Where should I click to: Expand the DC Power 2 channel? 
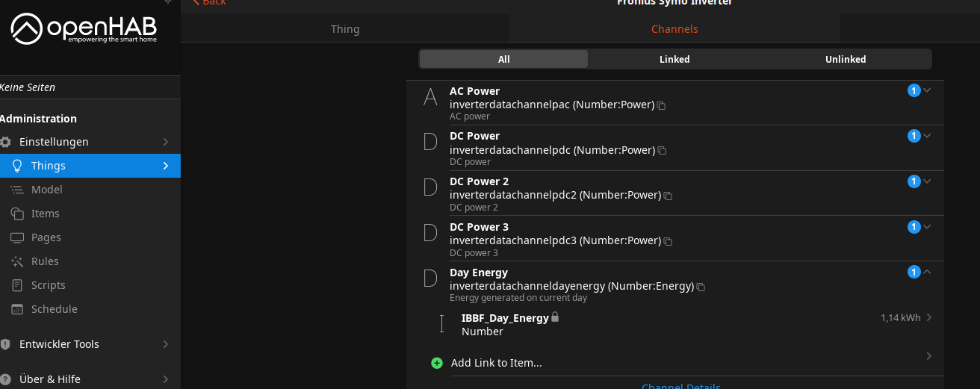927,181
